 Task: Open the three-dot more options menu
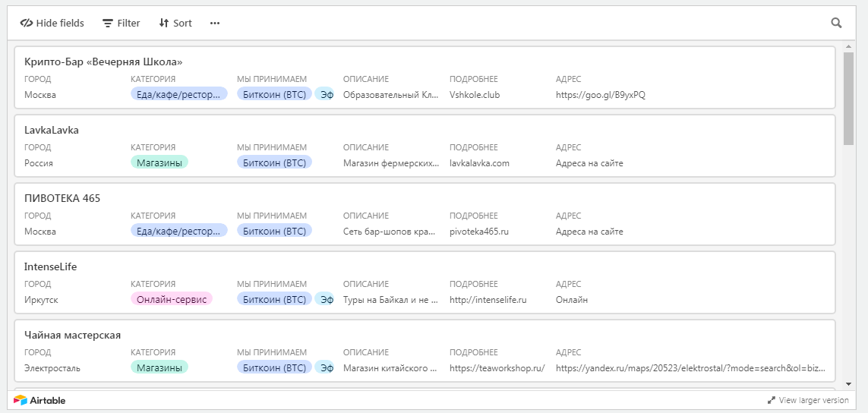tap(215, 24)
